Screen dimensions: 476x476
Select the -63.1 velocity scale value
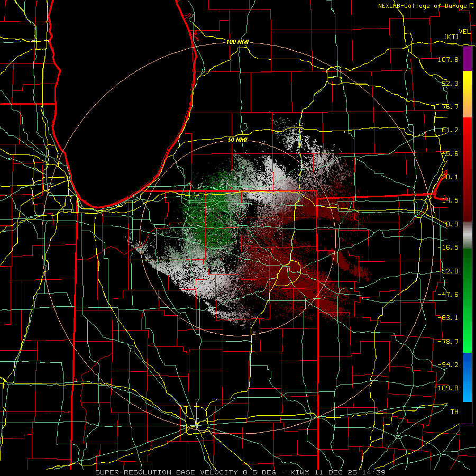point(448,318)
